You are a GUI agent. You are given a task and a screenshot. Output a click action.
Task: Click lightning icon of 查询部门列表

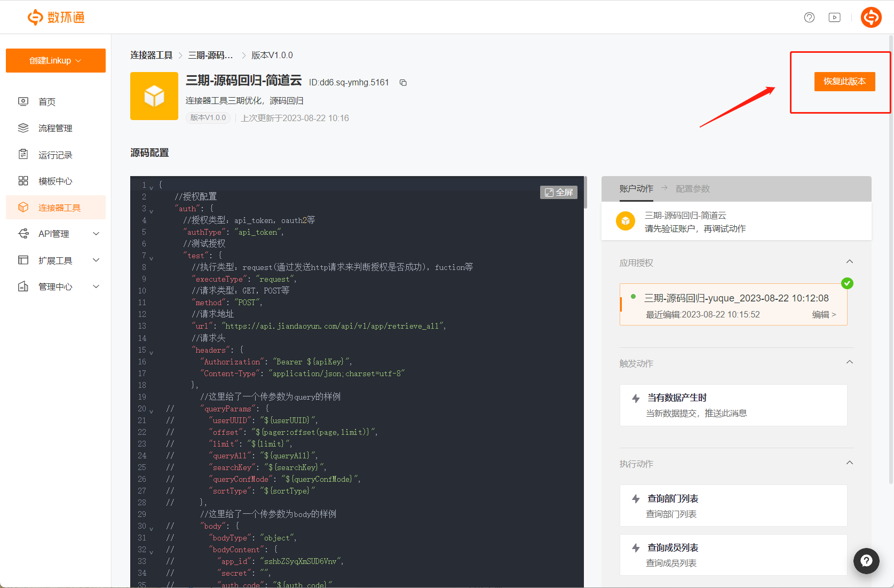point(636,498)
